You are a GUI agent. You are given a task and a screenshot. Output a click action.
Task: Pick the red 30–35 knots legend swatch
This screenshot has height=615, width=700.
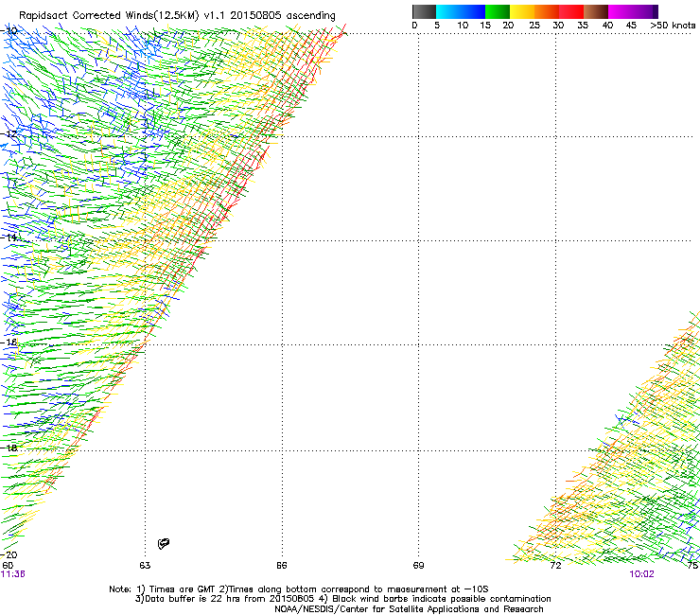(x=571, y=11)
